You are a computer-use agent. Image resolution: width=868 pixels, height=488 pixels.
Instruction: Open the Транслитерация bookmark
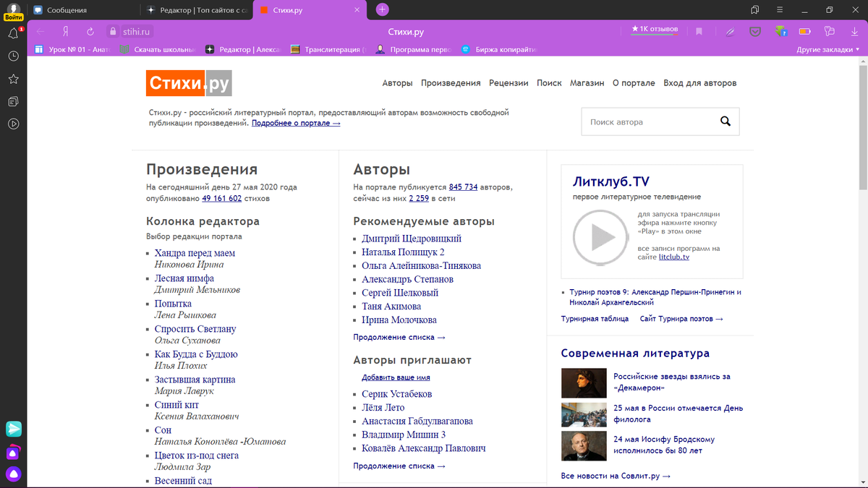tap(328, 50)
